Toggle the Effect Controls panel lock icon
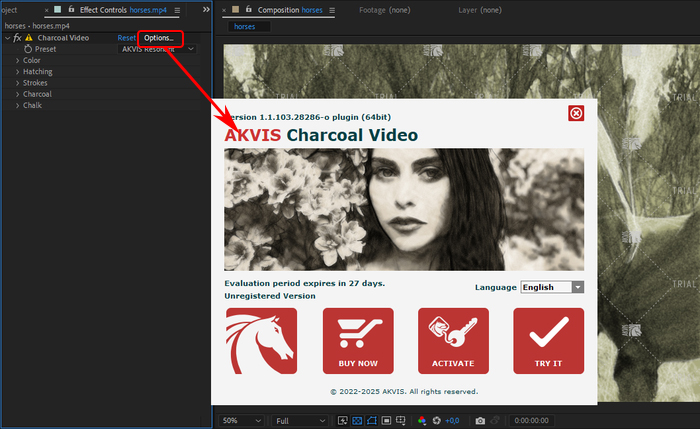 tap(71, 9)
